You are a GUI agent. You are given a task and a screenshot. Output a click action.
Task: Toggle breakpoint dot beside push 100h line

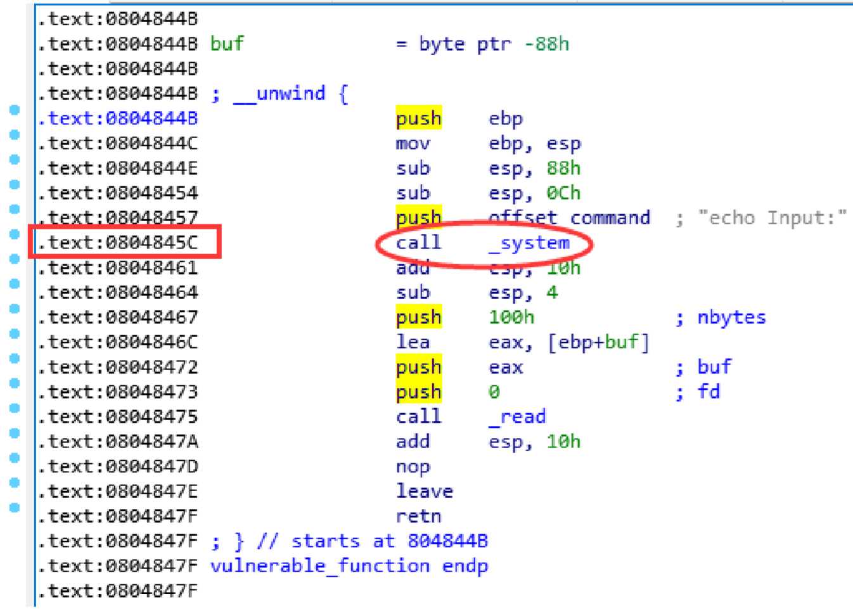(15, 309)
